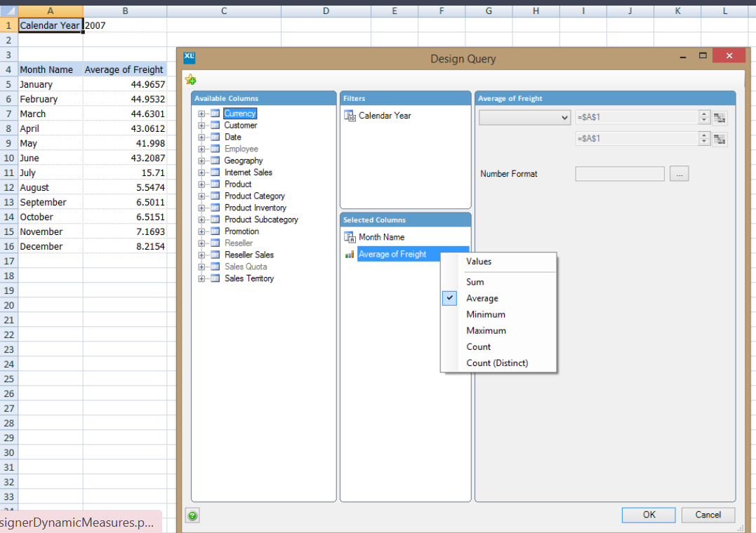Expand the Customer table node
This screenshot has width=756, height=533.
201,125
